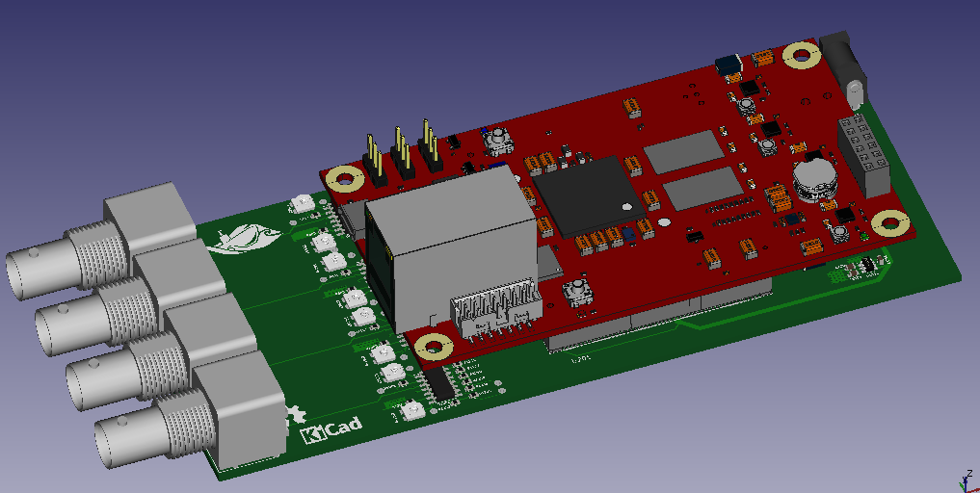Click the top-right mounting hole on red board
Screen dimensions: 980x493
point(799,55)
